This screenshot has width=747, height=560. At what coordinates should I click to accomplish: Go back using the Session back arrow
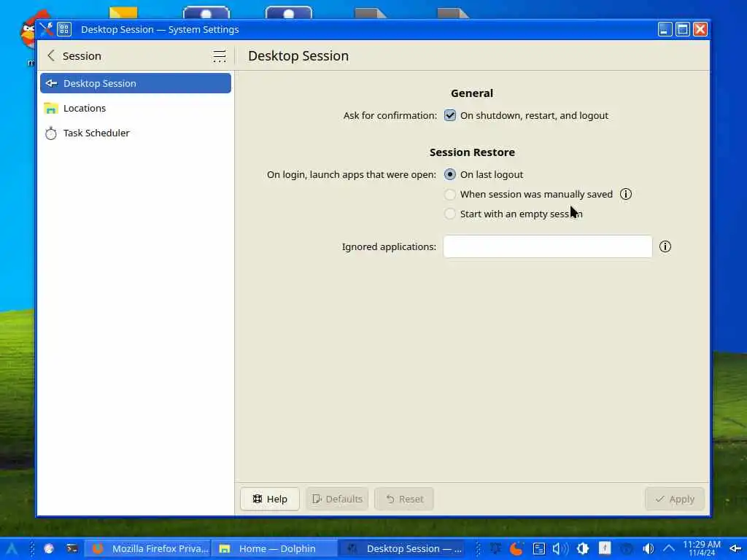coord(51,55)
